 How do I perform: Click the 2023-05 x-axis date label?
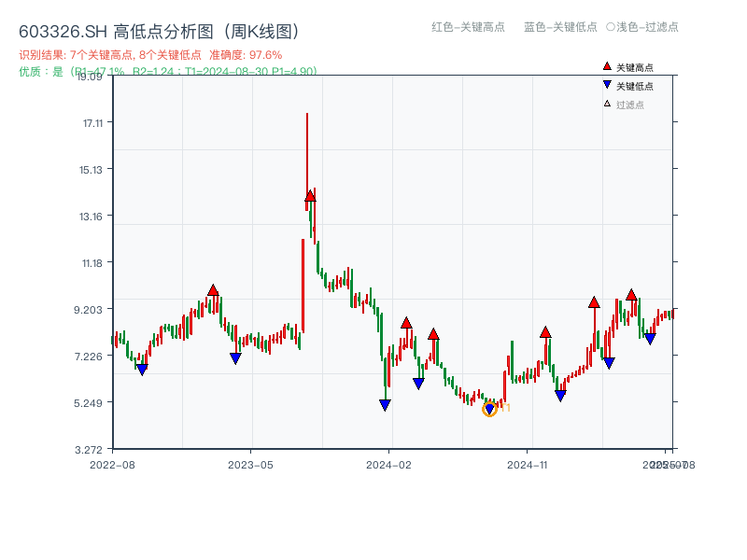[x=250, y=465]
